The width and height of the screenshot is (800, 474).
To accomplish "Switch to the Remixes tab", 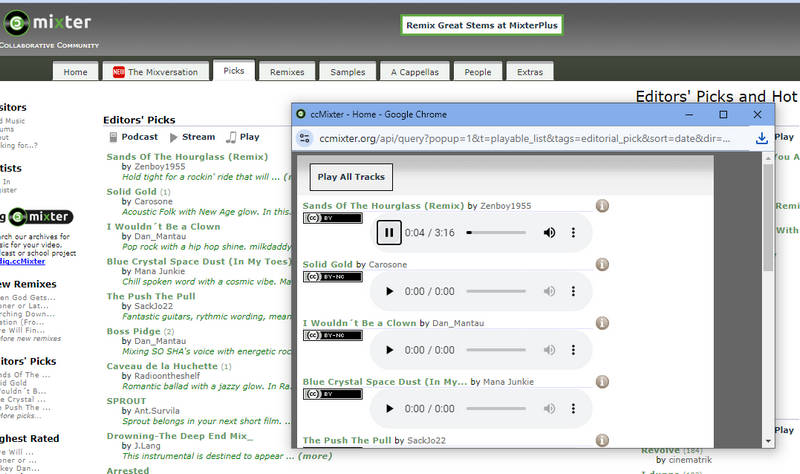I will [287, 72].
